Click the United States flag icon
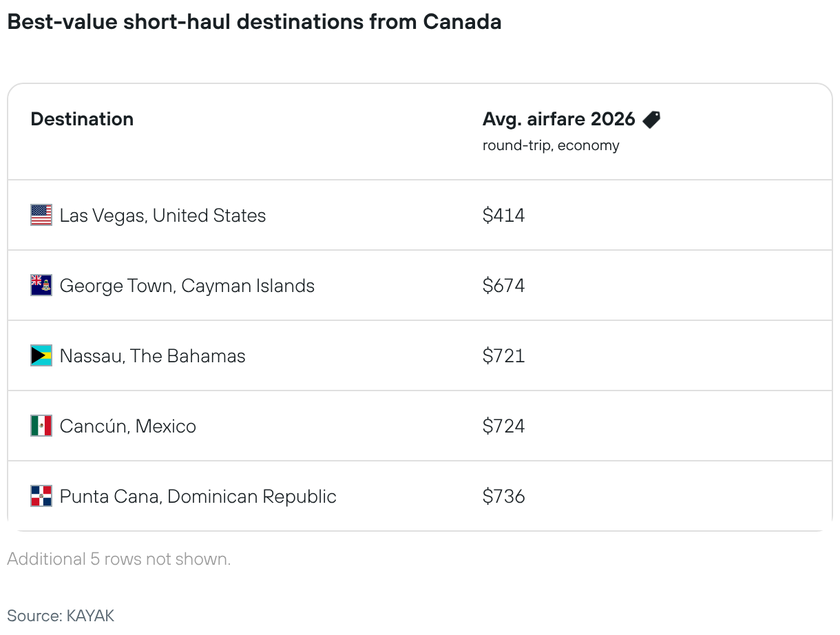 [41, 216]
